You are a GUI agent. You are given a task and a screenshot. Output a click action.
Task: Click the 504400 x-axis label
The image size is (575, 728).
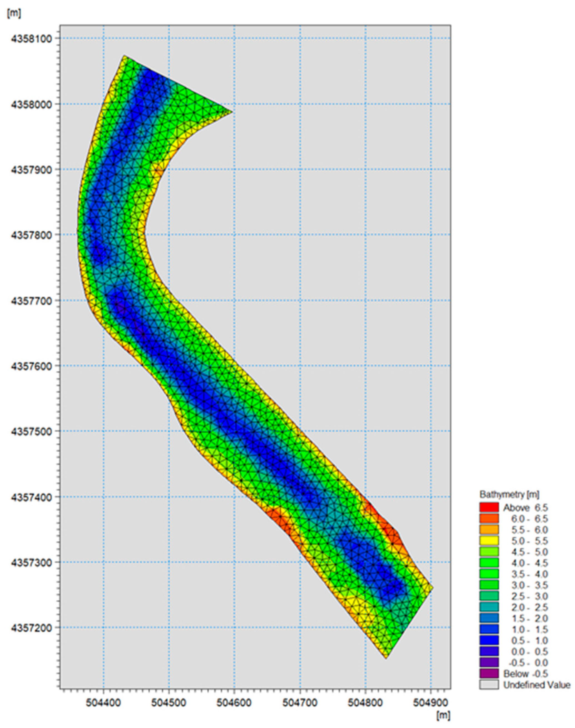[103, 703]
